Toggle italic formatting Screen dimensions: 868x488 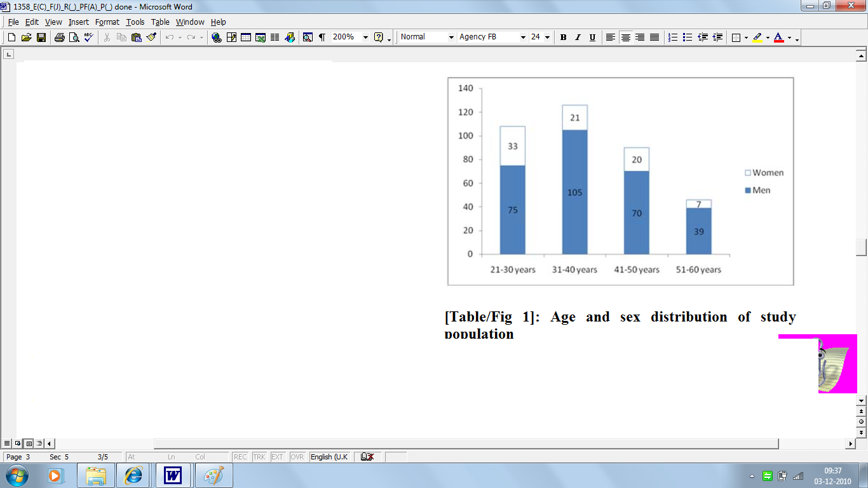click(x=578, y=37)
